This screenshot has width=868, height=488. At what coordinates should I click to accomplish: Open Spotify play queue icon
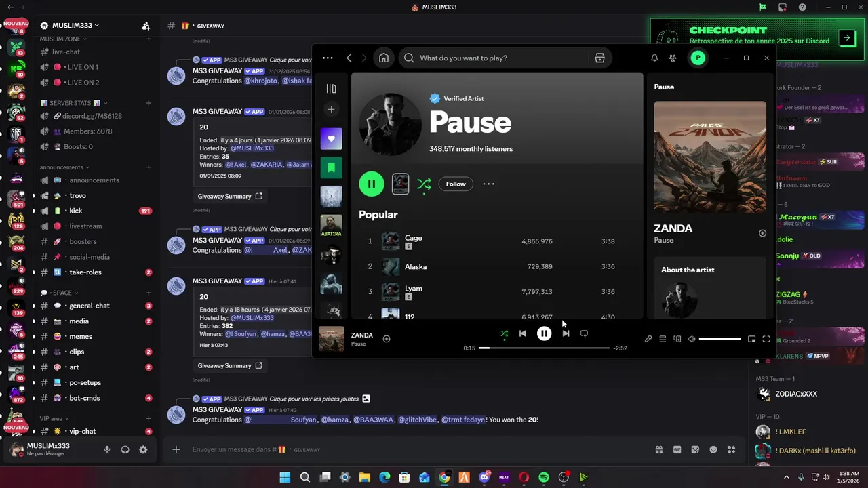[663, 339]
